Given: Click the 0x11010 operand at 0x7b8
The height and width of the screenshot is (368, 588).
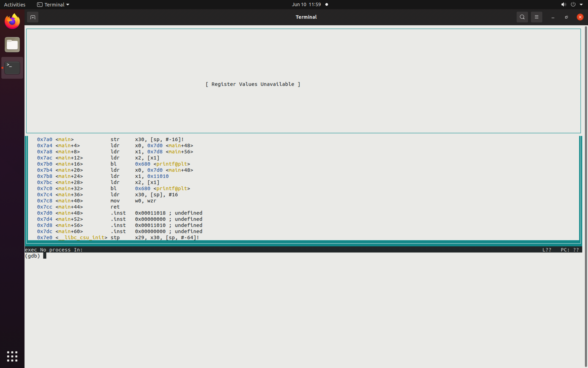Looking at the screenshot, I should [158, 176].
